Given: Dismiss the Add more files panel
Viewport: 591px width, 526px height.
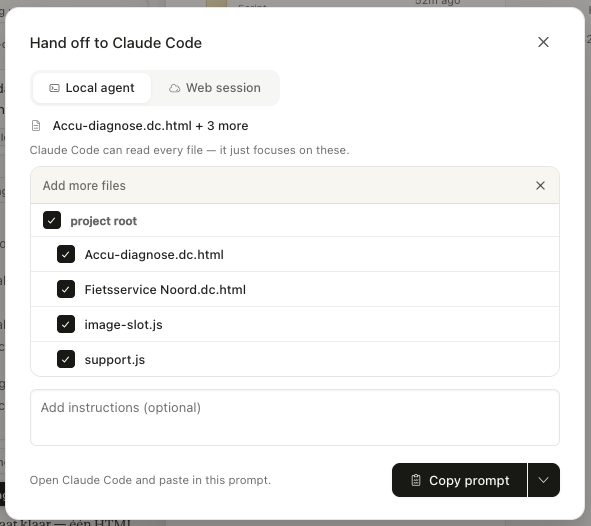Looking at the screenshot, I should click(540, 185).
